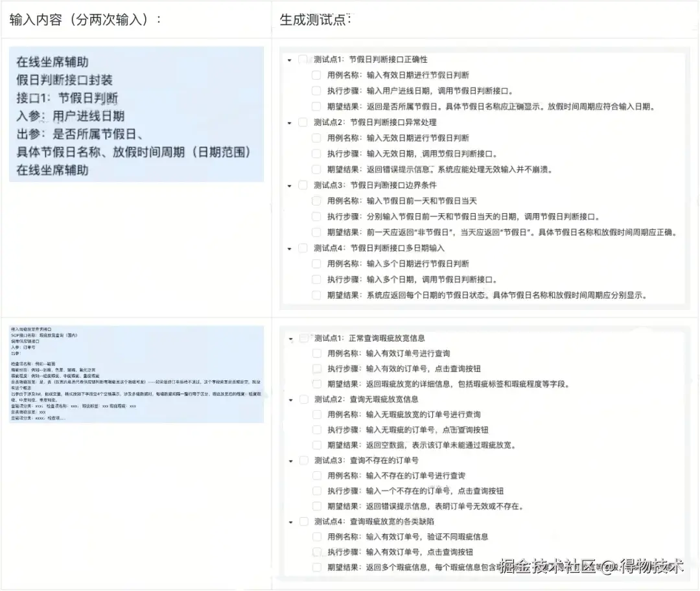This screenshot has height=591, width=700.
Task: Click the text 执行步骤: 输入无瑕疵的订单号,点击查询按钮
Action: [x=408, y=430]
